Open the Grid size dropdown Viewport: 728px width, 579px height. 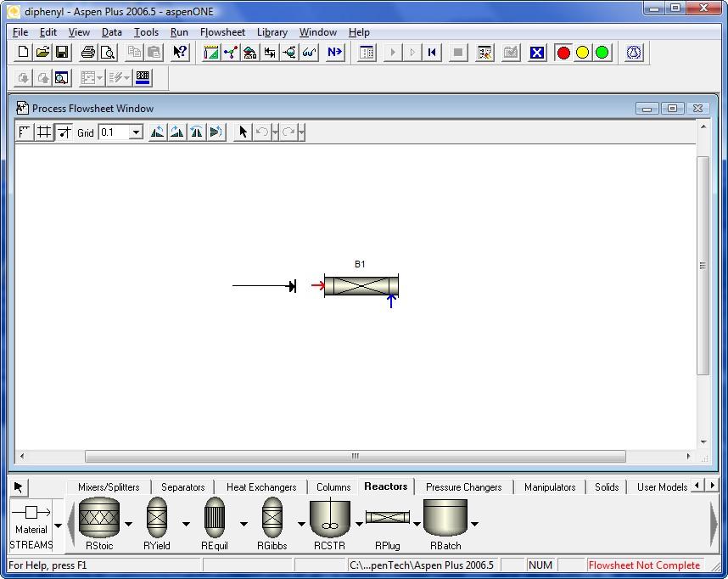(x=136, y=132)
